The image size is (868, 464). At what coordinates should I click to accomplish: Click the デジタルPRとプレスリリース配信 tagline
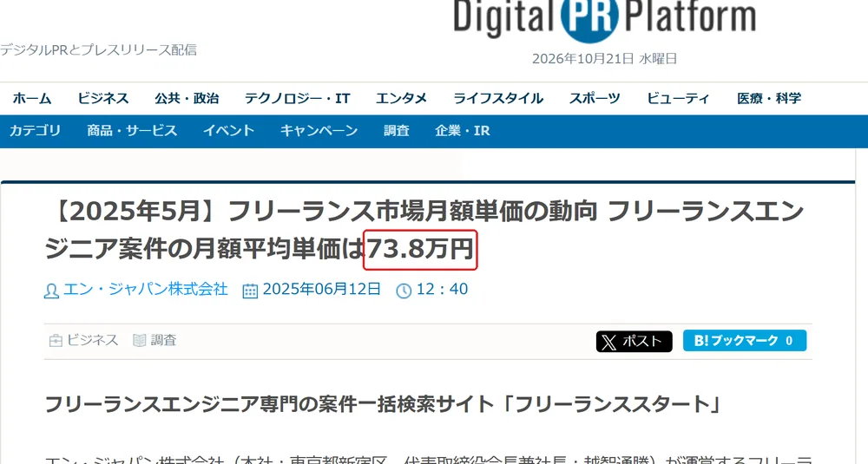point(99,49)
